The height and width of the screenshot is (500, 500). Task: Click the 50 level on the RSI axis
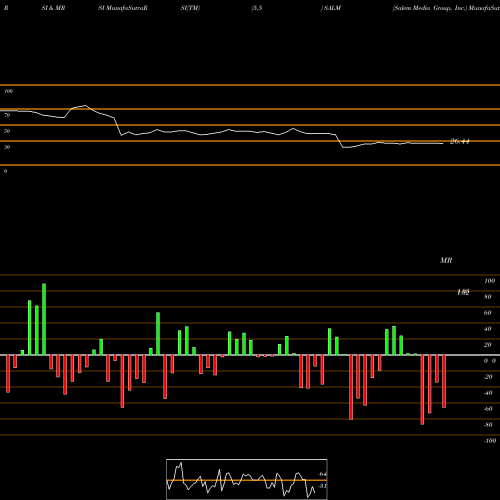pyautogui.click(x=7, y=131)
